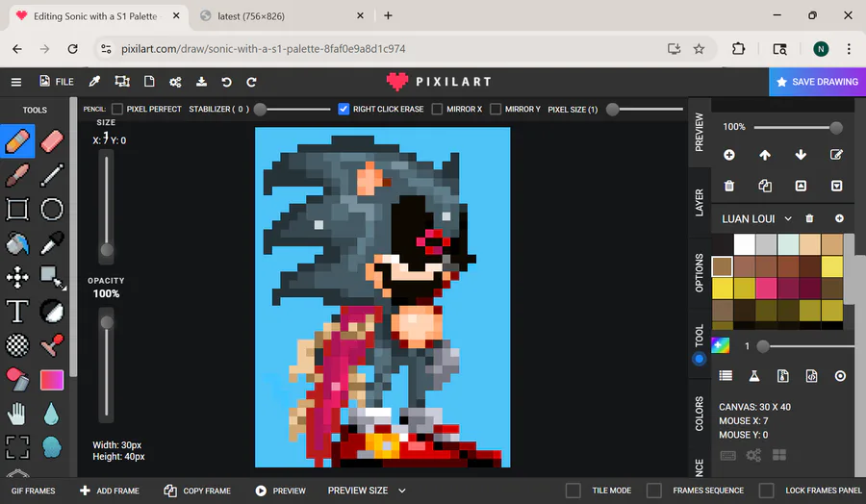This screenshot has height=504, width=866.
Task: Undo the last action
Action: (226, 83)
